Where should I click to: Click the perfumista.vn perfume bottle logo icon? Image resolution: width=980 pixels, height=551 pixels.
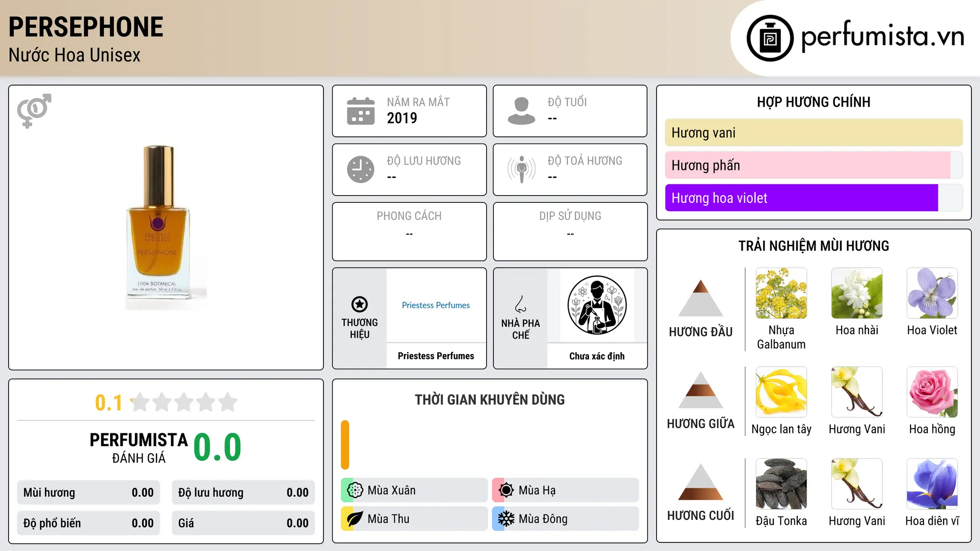coord(770,38)
